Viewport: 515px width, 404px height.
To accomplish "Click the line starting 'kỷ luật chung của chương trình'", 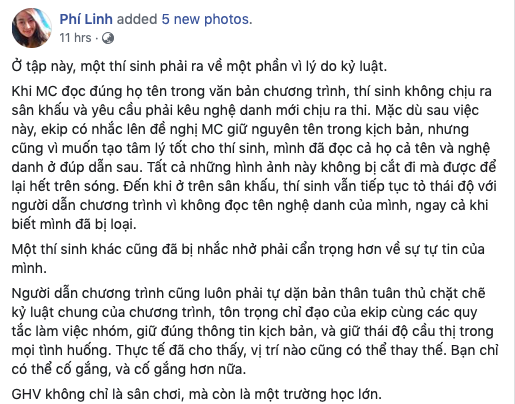I will [244, 313].
